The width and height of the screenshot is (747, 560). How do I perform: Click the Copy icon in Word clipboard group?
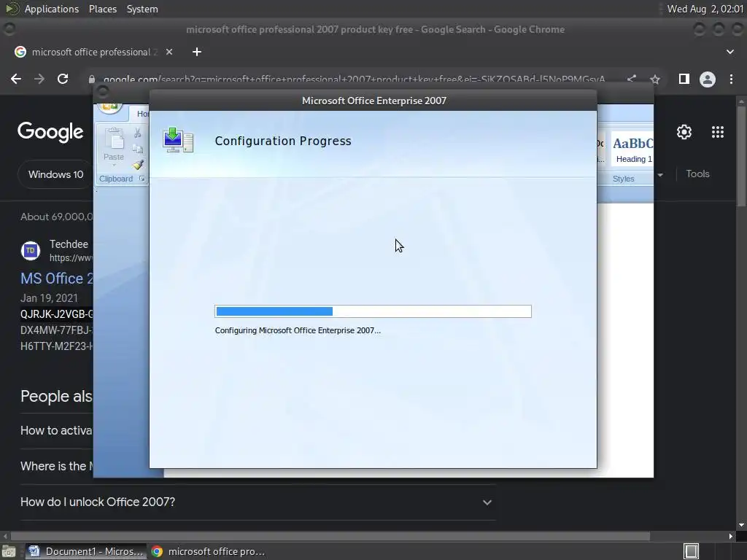tap(138, 149)
